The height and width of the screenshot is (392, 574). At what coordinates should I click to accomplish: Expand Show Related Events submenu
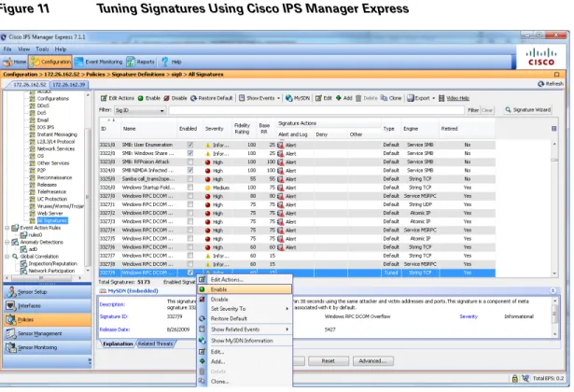click(287, 329)
